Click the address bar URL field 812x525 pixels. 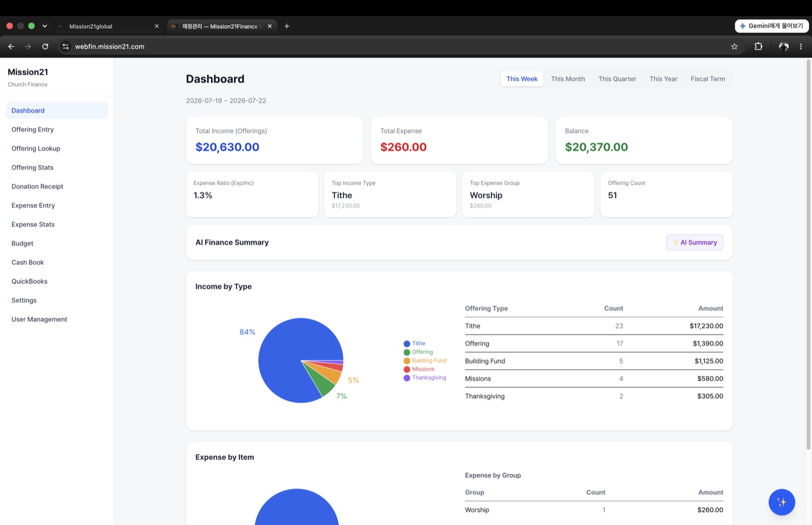(x=396, y=47)
